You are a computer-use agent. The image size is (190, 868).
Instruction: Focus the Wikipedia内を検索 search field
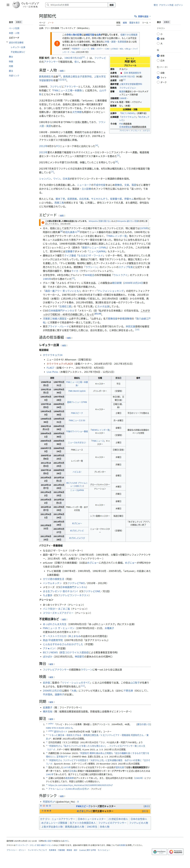point(77,5)
